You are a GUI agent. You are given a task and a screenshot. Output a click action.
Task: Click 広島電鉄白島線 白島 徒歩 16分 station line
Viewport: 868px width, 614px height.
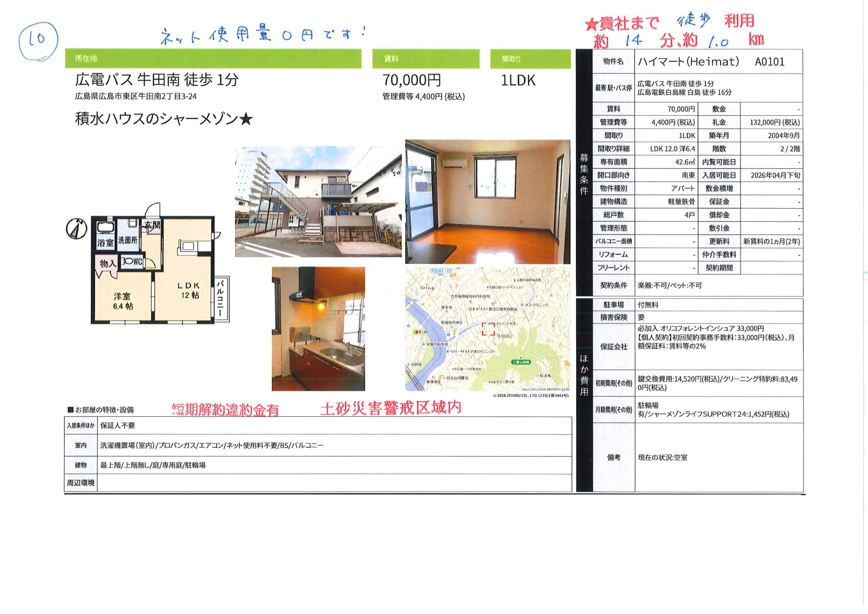click(x=684, y=92)
